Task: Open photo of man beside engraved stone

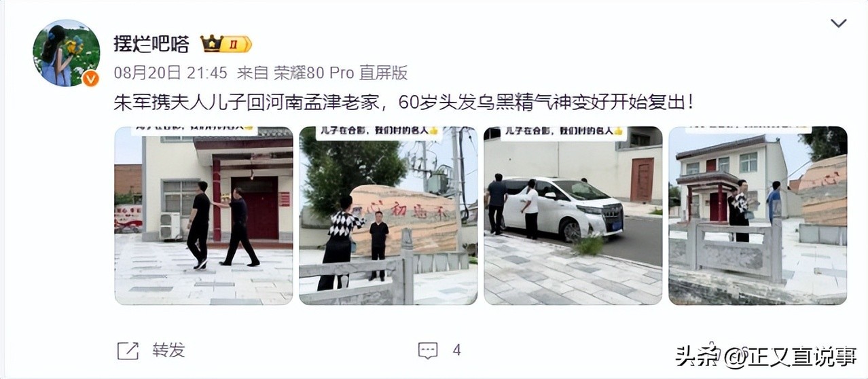Action: point(388,215)
